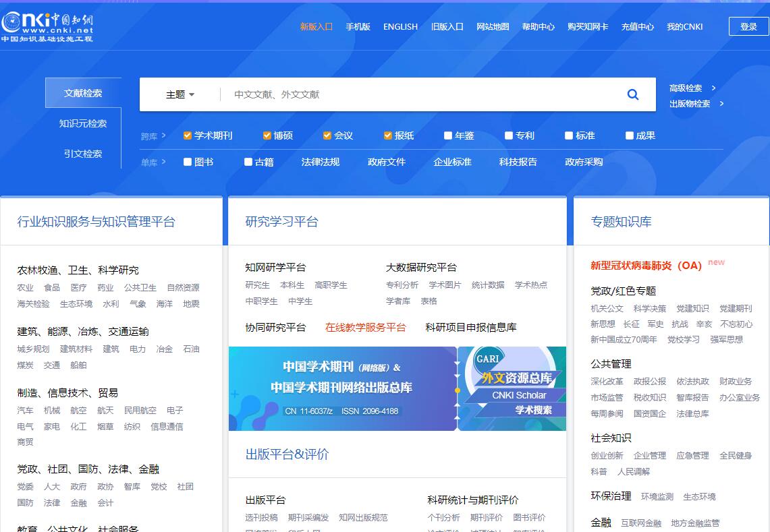The height and width of the screenshot is (532, 770).
Task: Open 科技报告 single database
Action: pyautogui.click(x=518, y=162)
